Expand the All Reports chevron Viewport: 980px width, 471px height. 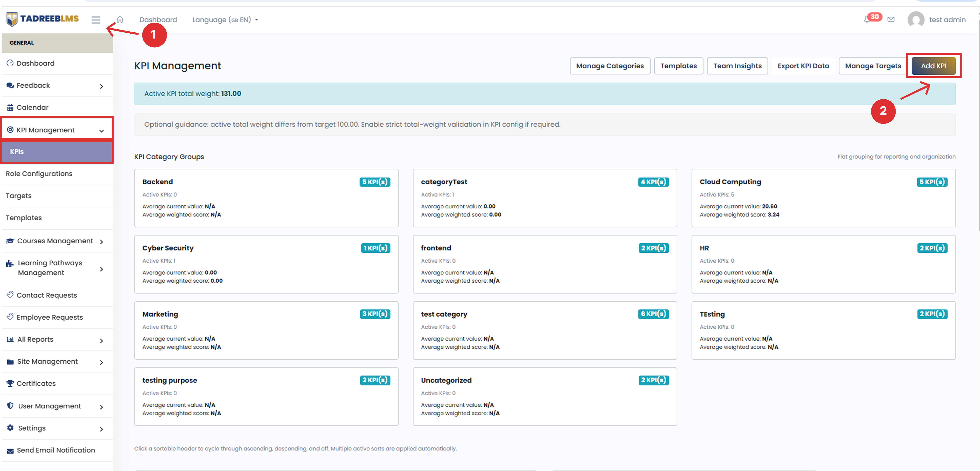tap(101, 340)
